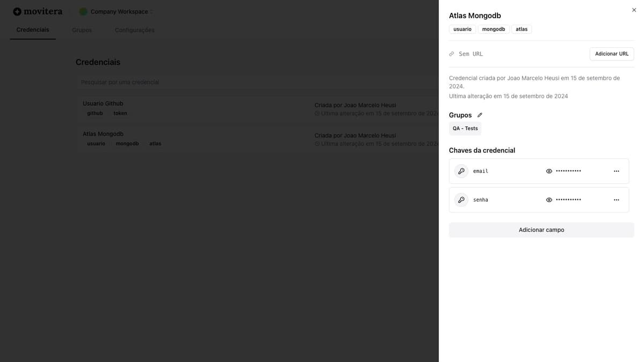Screen dimensions: 644x362
Task: Click the clock icon in Atlas Mongodb list row
Action: (317, 144)
